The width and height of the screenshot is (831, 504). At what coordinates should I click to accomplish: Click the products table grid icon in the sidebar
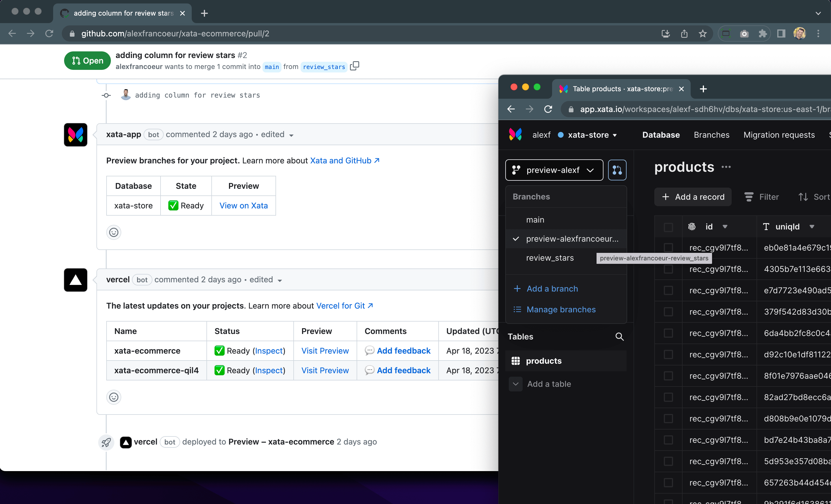coord(516,361)
